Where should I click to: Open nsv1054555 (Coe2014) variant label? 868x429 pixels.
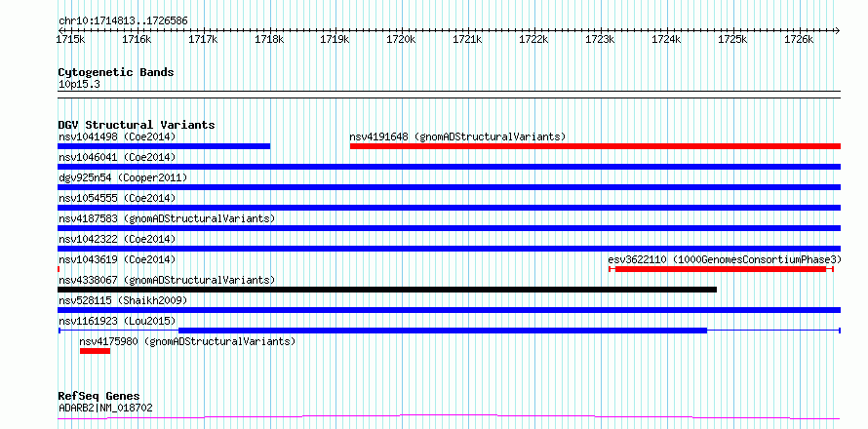(117, 198)
